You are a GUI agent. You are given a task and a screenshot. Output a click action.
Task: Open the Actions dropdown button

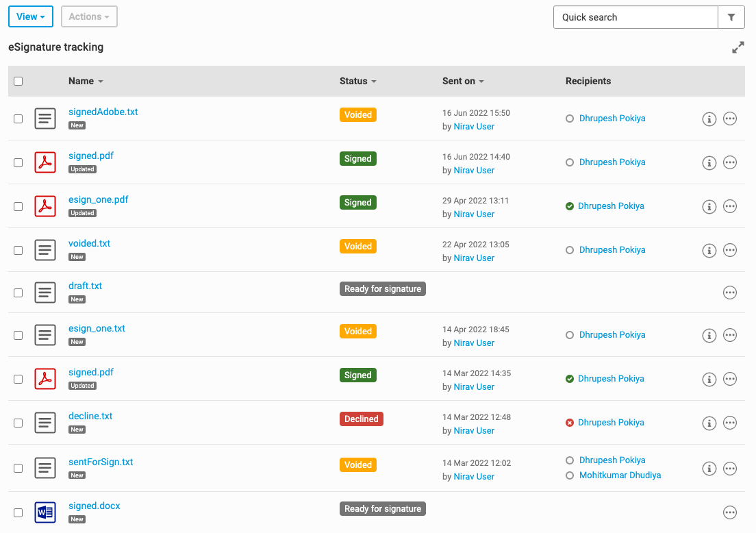(89, 16)
